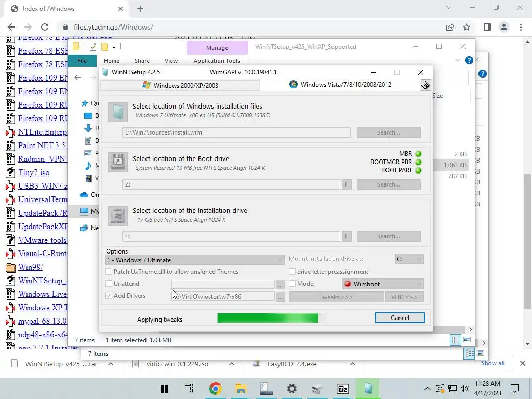This screenshot has height=399, width=532.
Task: Click the Windows installation files CD icon
Action: 118,112
